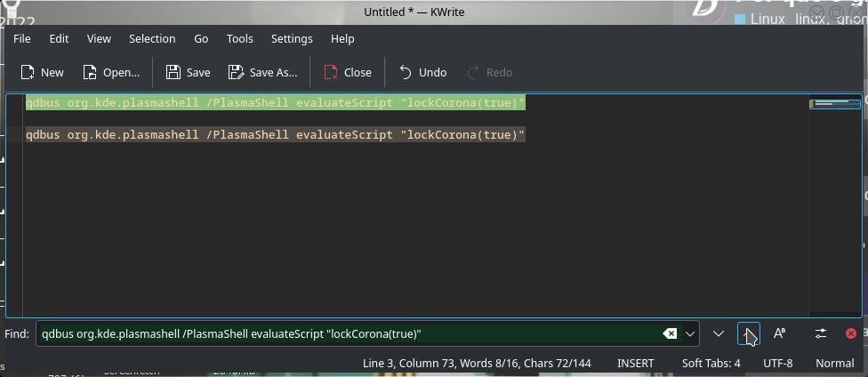This screenshot has width=868, height=377.
Task: Close the Find bar with red X
Action: click(851, 333)
